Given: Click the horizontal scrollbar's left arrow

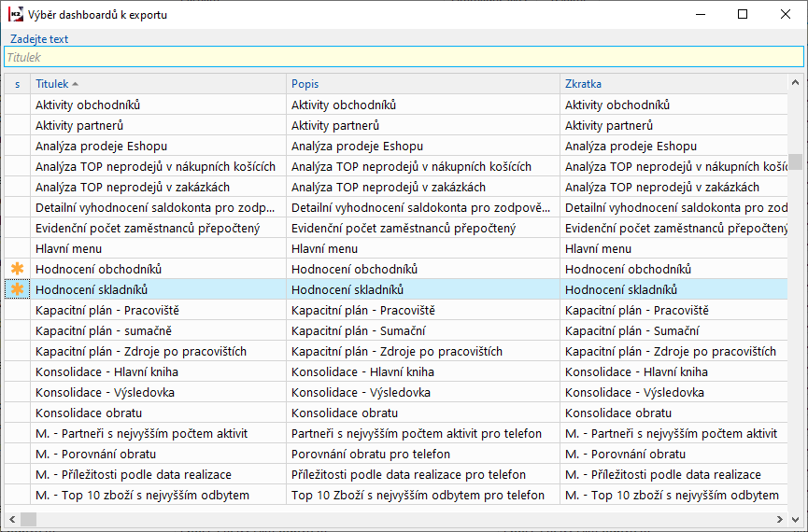Looking at the screenshot, I should tap(12, 519).
